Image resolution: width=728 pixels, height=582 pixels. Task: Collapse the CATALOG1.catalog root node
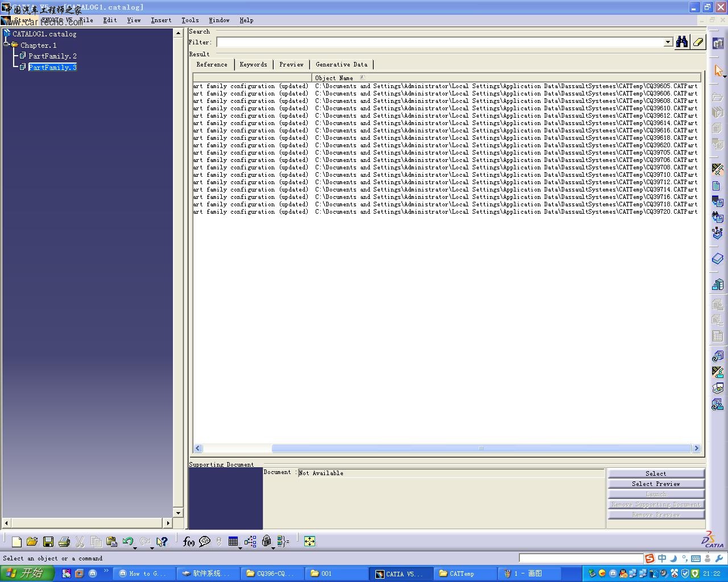click(7, 34)
